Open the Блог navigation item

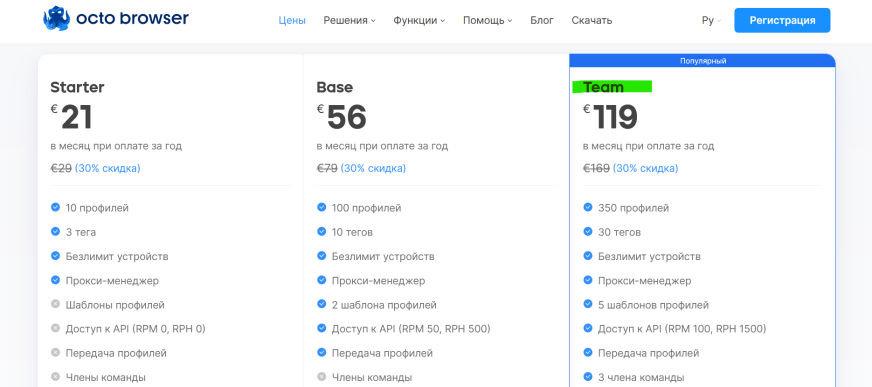pos(542,21)
